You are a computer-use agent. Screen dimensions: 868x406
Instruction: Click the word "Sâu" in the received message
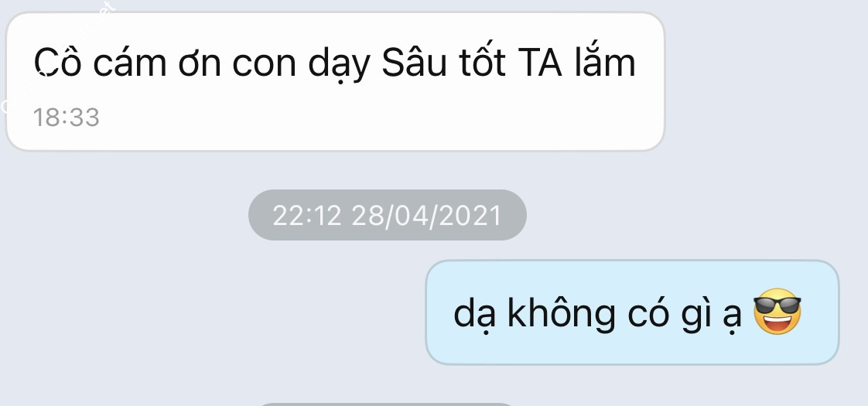tap(414, 62)
